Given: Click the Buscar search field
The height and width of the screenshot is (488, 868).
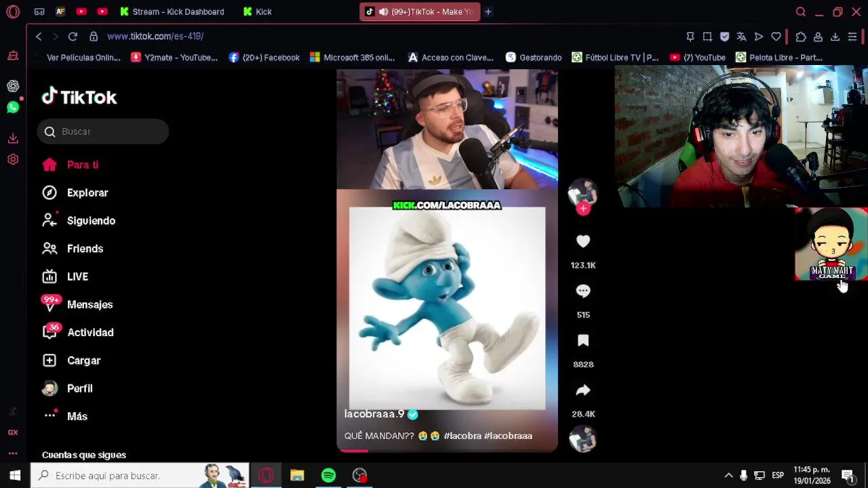Looking at the screenshot, I should click(103, 131).
